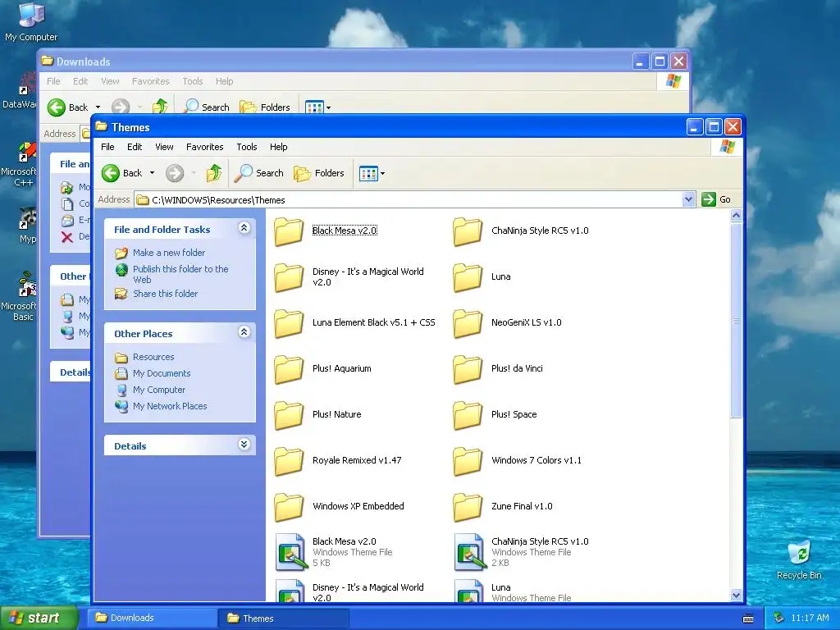Click the Recycle Bin desktop icon
The height and width of the screenshot is (630, 840).
(x=799, y=559)
